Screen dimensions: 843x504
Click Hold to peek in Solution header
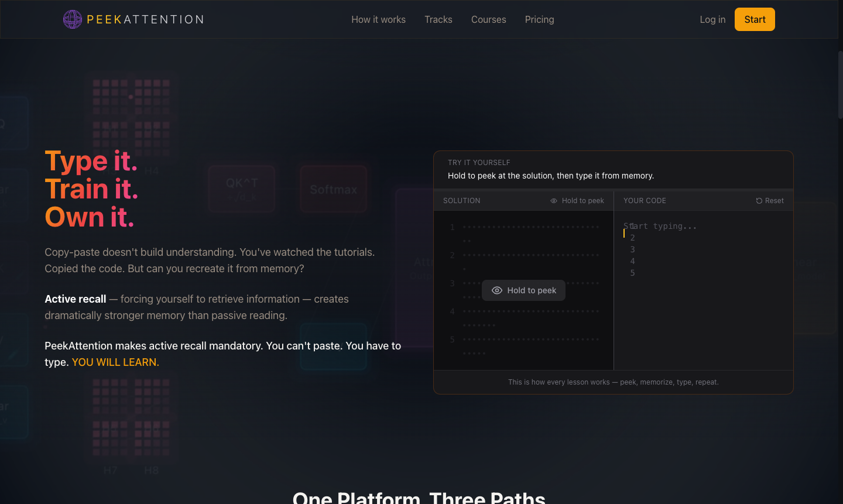coord(577,201)
